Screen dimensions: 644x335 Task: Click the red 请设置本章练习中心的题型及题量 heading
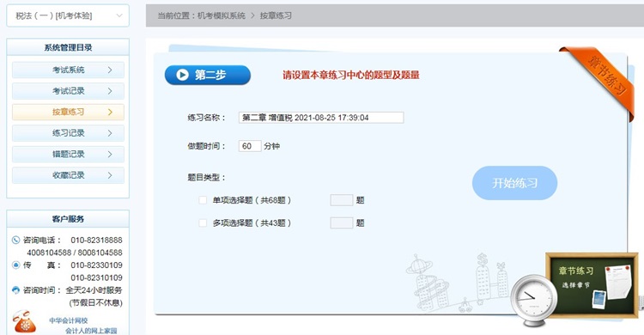(x=350, y=75)
